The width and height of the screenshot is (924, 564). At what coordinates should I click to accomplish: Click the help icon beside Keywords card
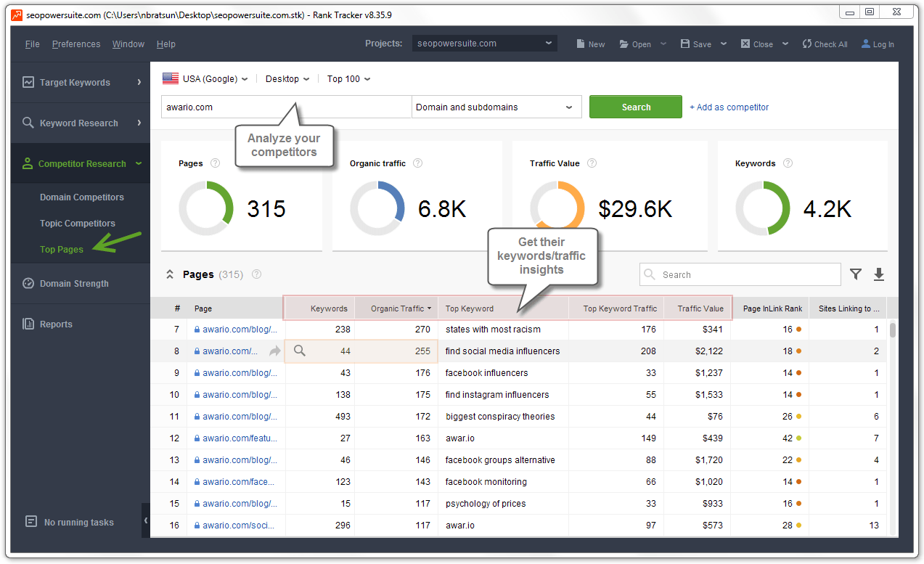788,163
